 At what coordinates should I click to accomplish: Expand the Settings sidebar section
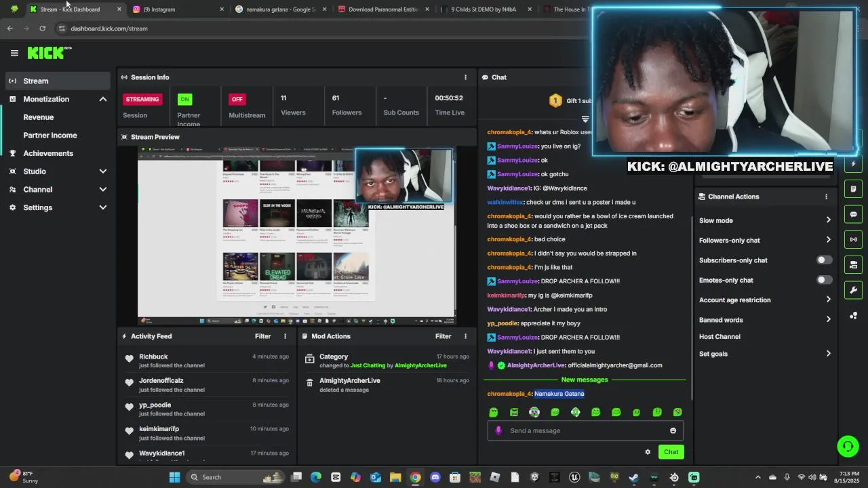(103, 207)
